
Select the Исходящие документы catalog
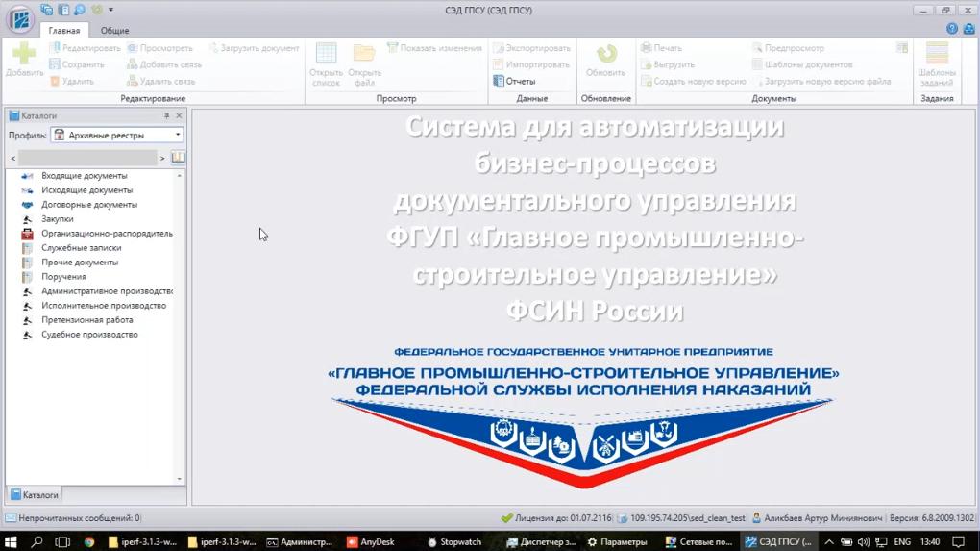(86, 190)
